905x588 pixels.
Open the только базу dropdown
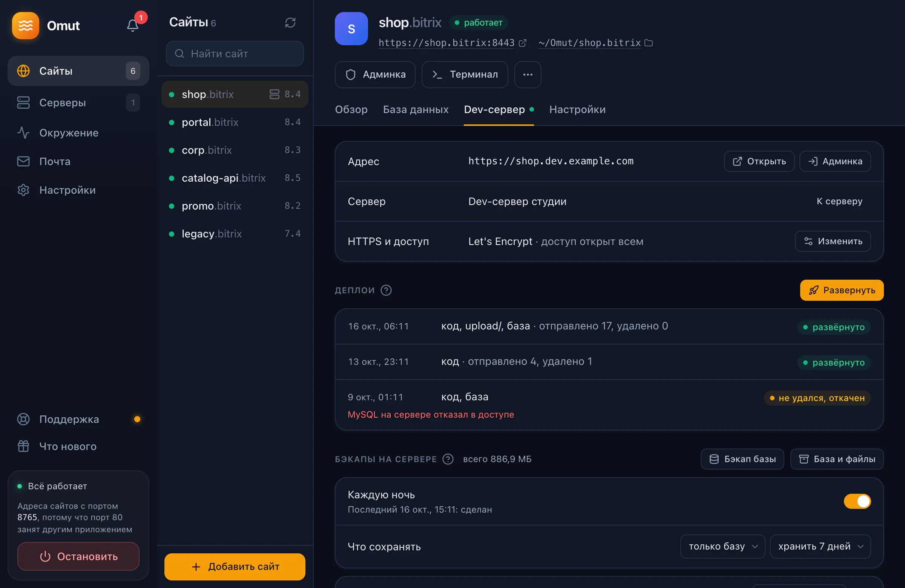[722, 547]
